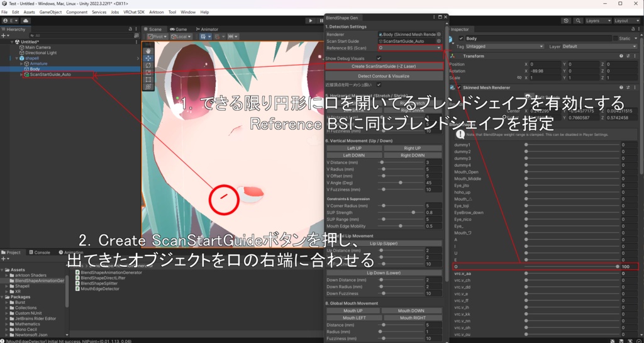This screenshot has height=343, width=644.
Task: Open Reference BS (Scan) dropdown
Action: 410,48
